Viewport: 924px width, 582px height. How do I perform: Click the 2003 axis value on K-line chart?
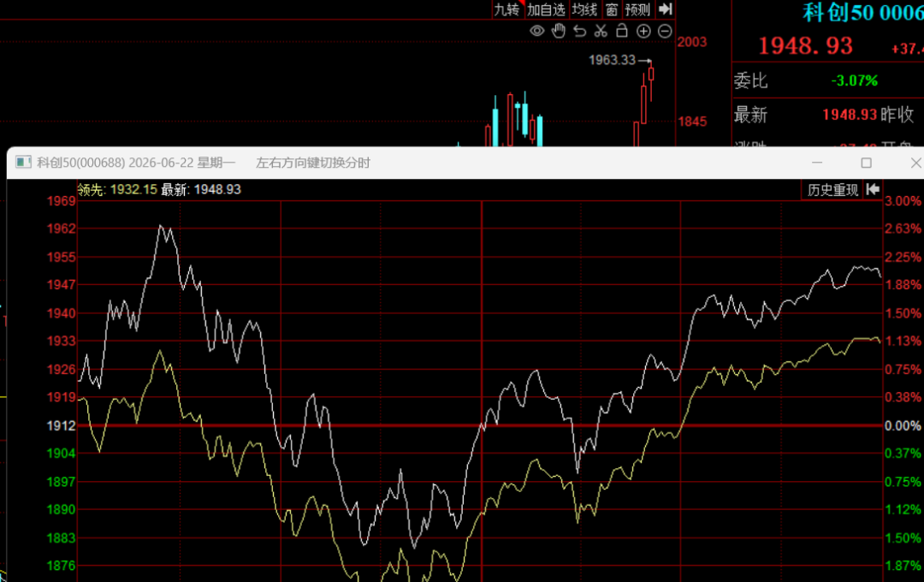tap(692, 42)
